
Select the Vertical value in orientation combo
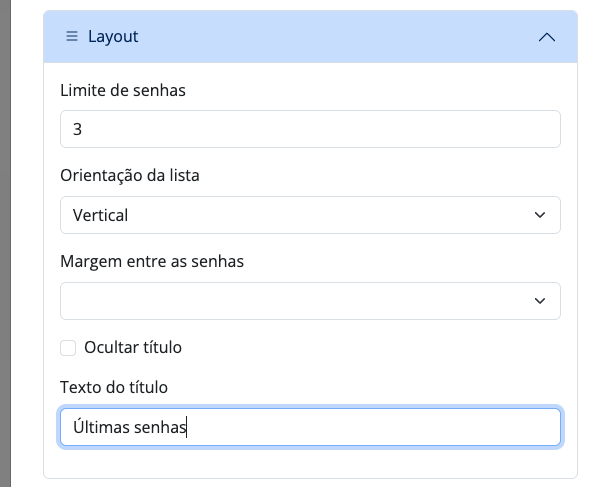(x=101, y=215)
